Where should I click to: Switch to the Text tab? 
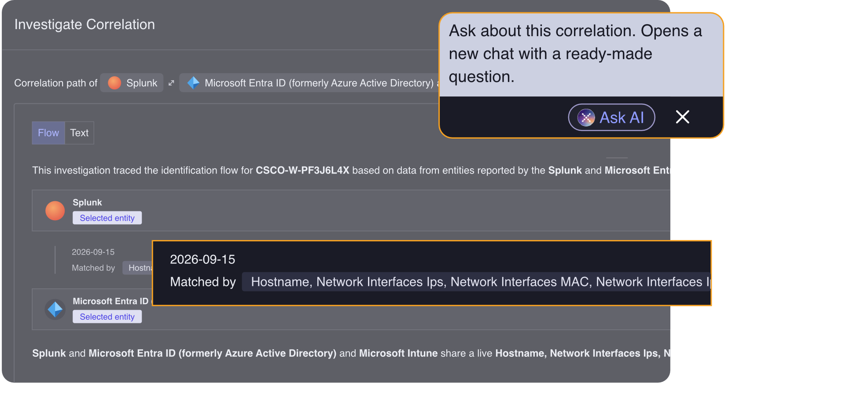click(x=79, y=133)
